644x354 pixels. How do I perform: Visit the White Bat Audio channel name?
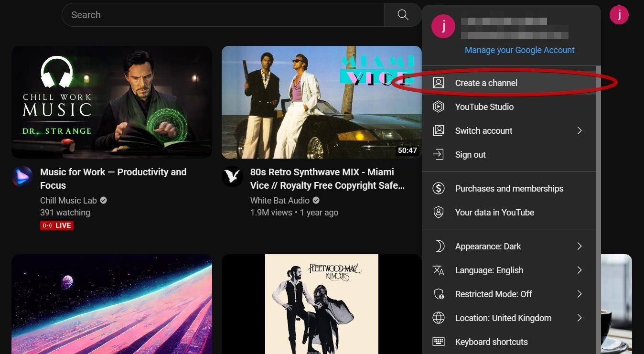click(280, 201)
